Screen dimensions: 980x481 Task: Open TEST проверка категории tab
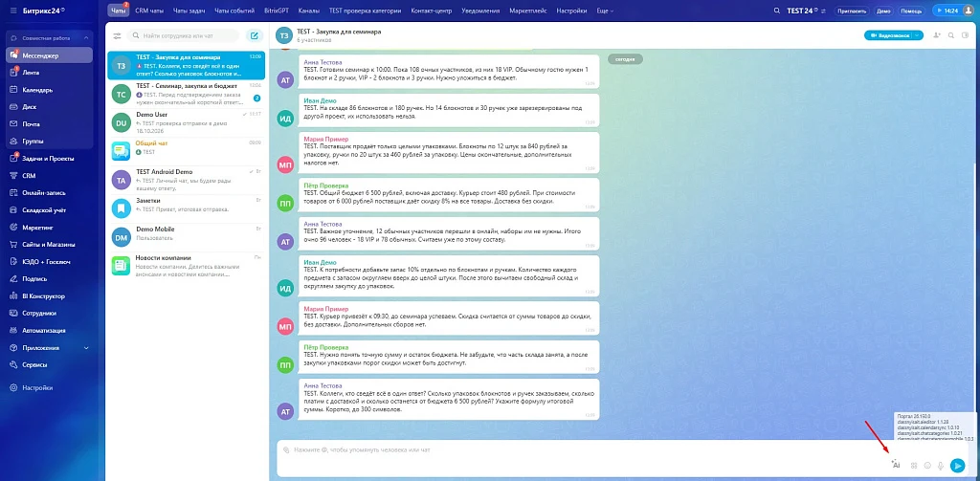click(x=366, y=11)
